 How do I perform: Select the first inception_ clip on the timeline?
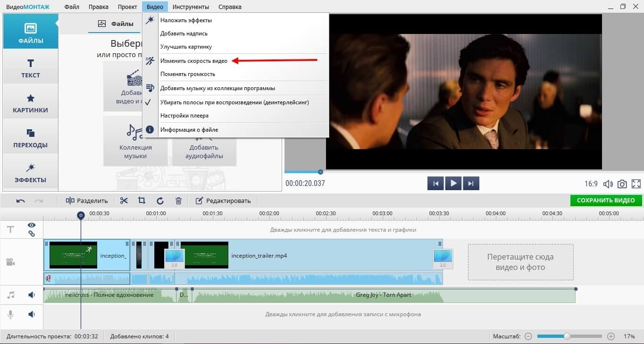coord(87,256)
